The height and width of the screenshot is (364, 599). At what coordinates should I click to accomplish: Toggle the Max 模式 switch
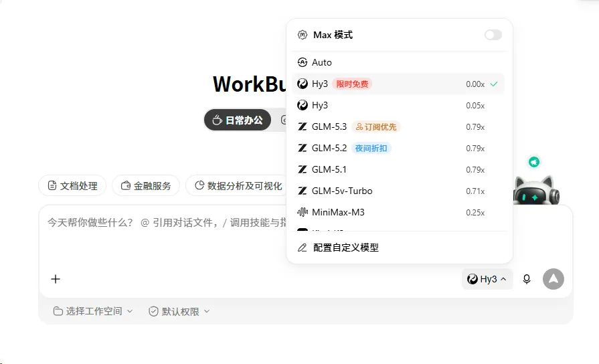(x=493, y=35)
